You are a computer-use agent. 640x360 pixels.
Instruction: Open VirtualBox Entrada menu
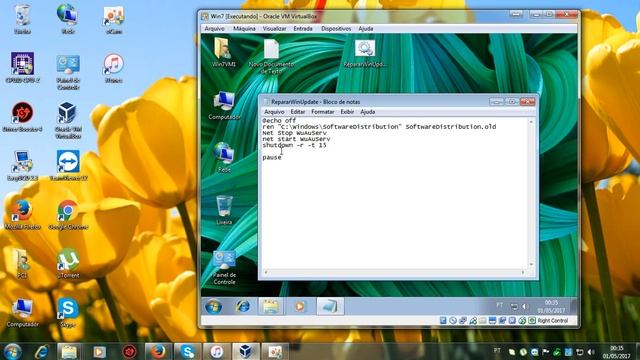click(303, 29)
